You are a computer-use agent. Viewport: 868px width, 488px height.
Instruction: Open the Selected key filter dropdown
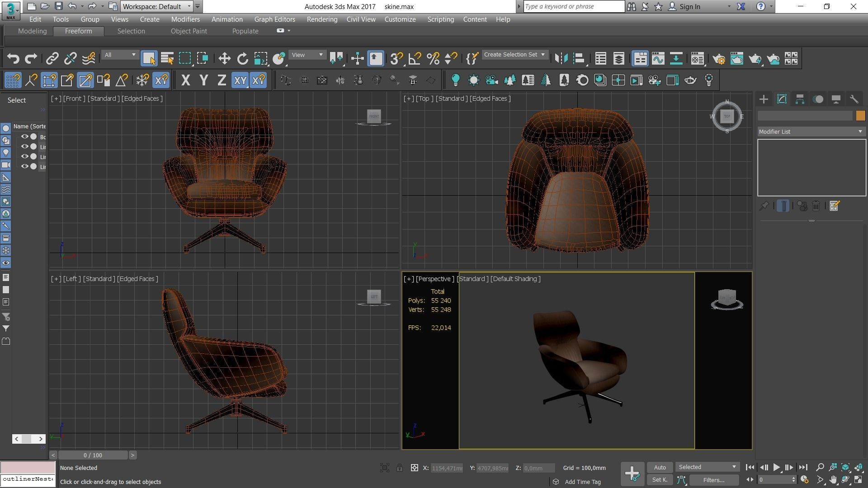pos(707,467)
